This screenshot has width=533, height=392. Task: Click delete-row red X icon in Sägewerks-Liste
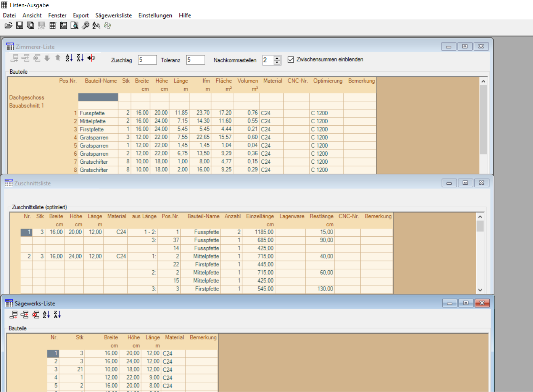pyautogui.click(x=35, y=315)
